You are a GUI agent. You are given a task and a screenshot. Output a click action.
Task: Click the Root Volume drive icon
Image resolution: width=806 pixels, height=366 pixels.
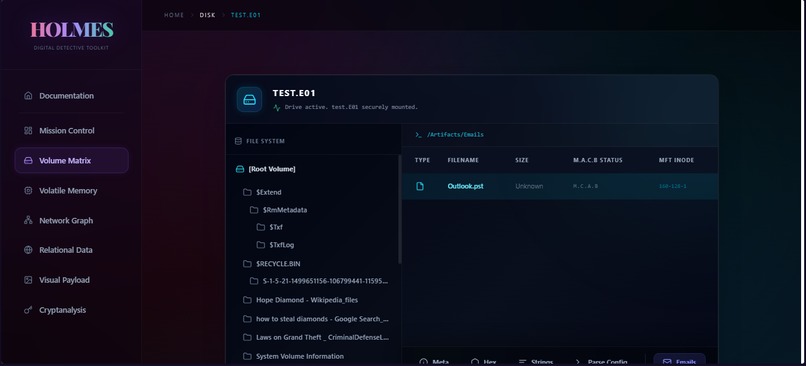pos(240,169)
